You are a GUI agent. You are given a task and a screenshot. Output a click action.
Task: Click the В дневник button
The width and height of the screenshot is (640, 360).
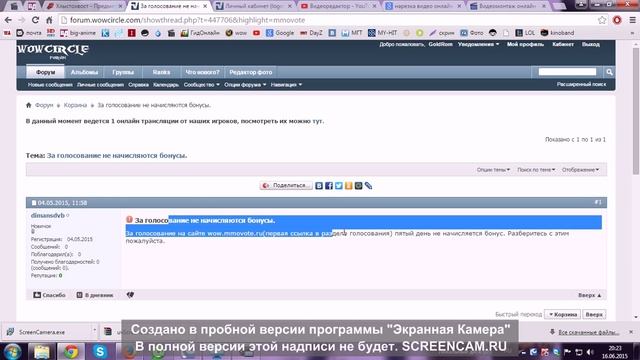(x=95, y=295)
